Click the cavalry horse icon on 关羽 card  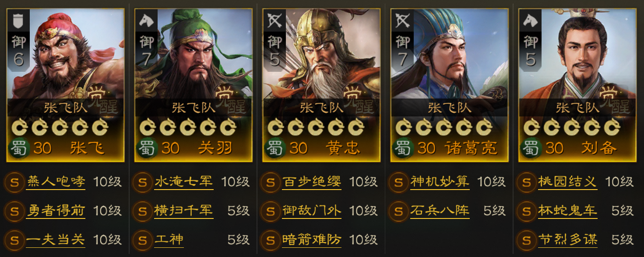click(x=146, y=20)
